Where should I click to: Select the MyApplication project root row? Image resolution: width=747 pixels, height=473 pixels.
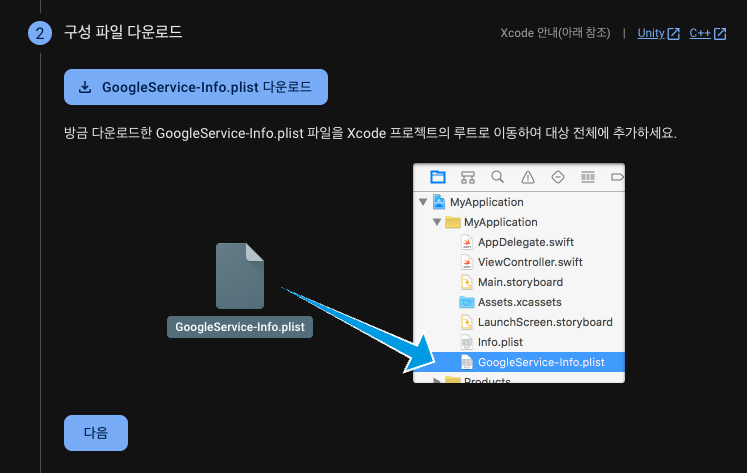click(519, 202)
